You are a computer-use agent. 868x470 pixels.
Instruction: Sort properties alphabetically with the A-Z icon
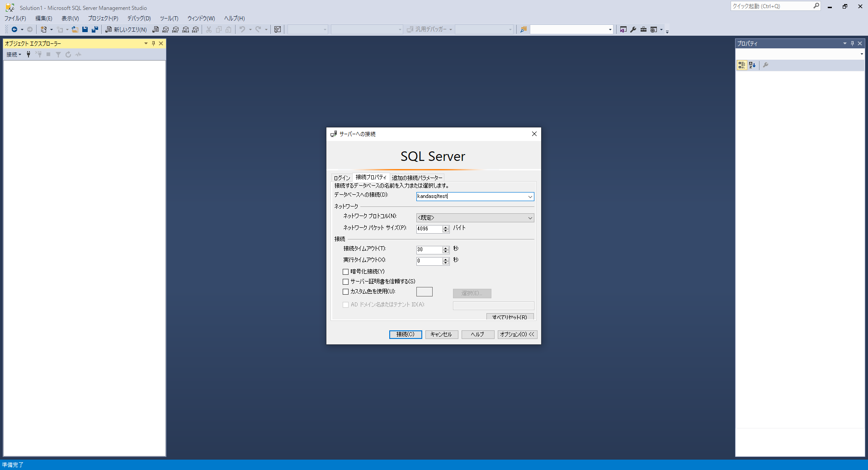[x=752, y=65]
